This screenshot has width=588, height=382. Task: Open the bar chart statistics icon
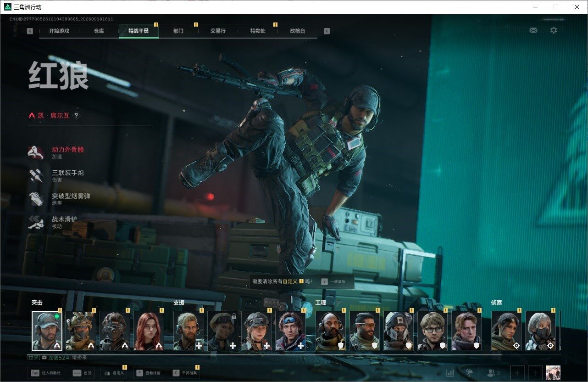tap(450, 373)
